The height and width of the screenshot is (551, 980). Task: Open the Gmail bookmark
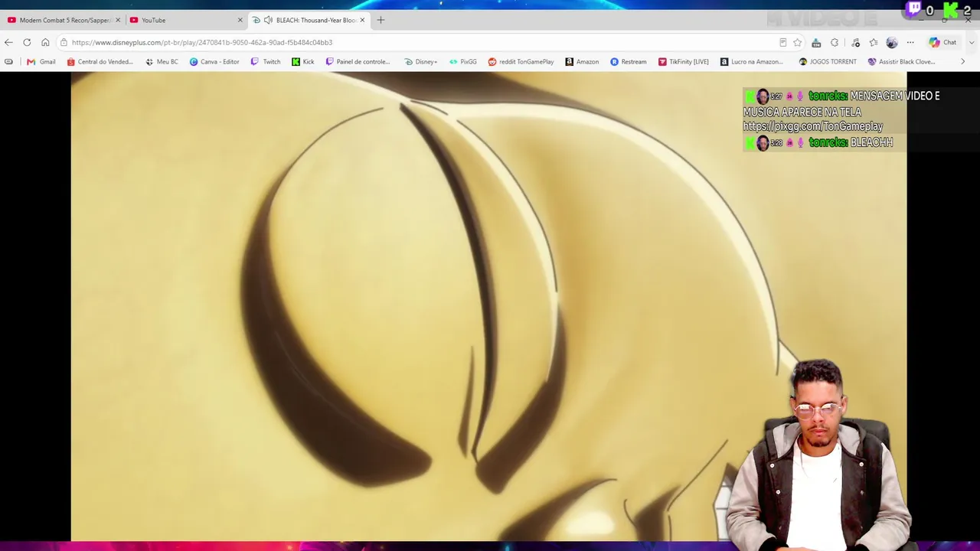click(x=41, y=61)
